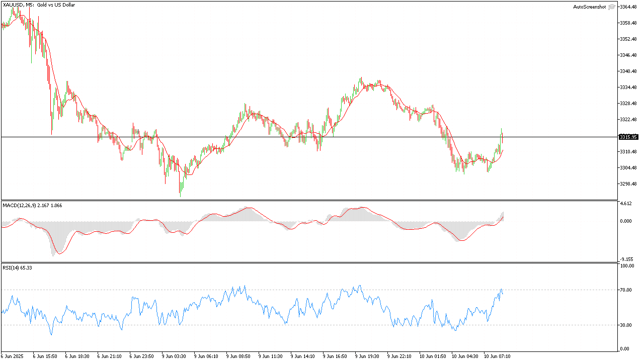The width and height of the screenshot is (644, 362).
Task: Click the MACD -9.155 scale value
Action: click(x=626, y=259)
